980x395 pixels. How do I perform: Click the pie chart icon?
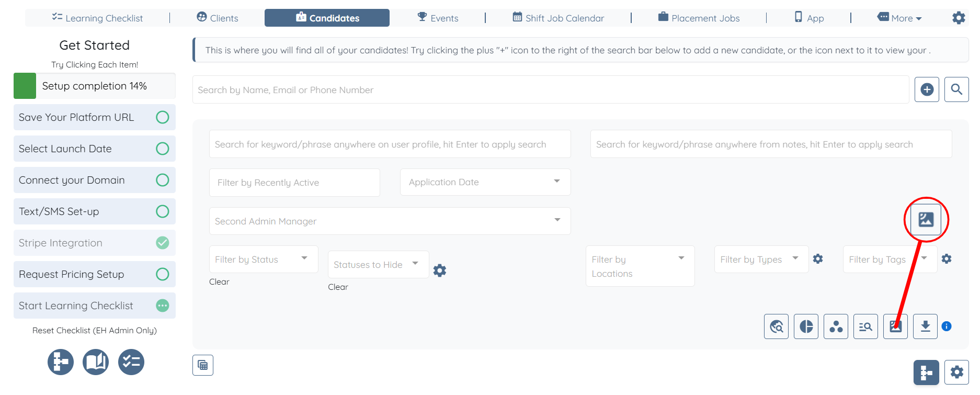click(806, 326)
